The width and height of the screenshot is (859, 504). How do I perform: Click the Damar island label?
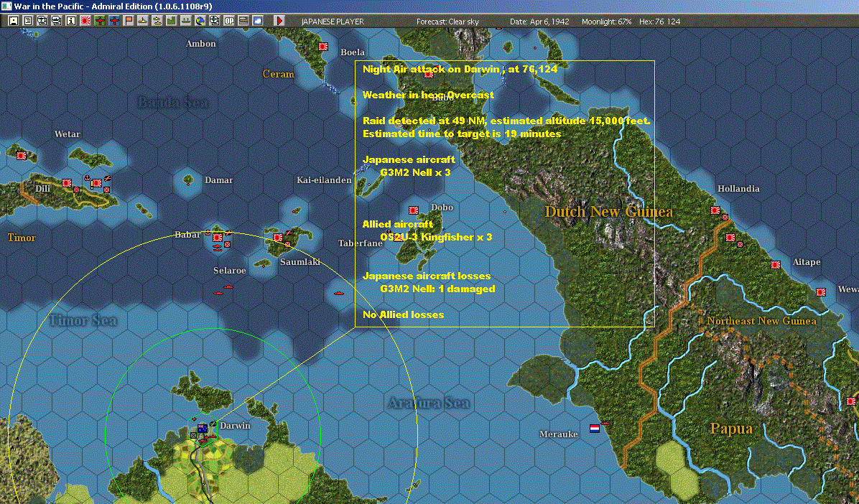pyautogui.click(x=218, y=180)
